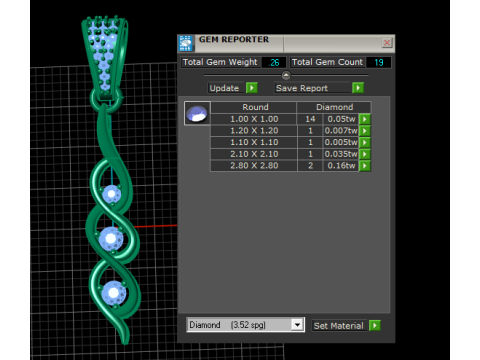Click the green arrow next to Save Report
The width and height of the screenshot is (480, 360).
click(358, 88)
